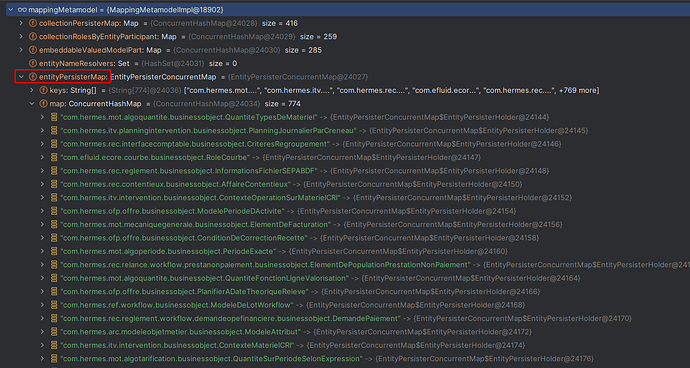690x368 pixels.
Task: Click the 'size = 416' value
Action: (280, 23)
